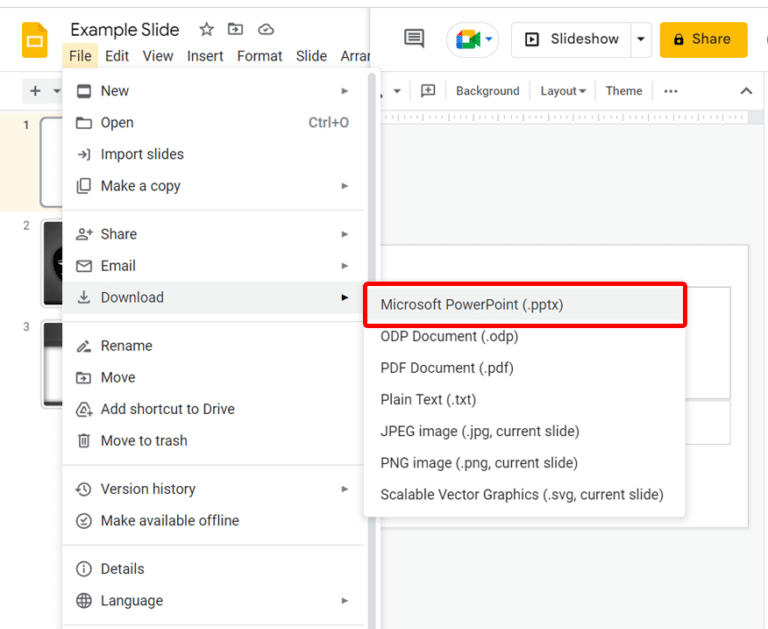Open the Layout dropdown
This screenshot has height=629, width=768.
pos(563,91)
